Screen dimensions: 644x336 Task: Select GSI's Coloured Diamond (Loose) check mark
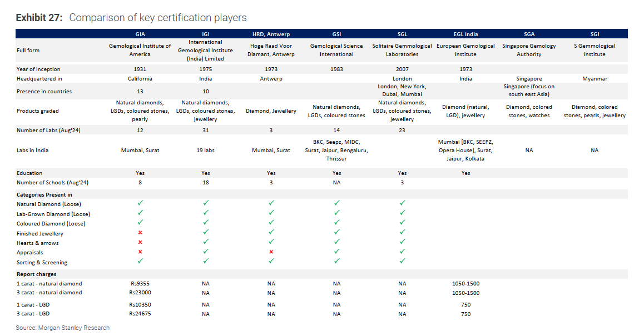(337, 222)
